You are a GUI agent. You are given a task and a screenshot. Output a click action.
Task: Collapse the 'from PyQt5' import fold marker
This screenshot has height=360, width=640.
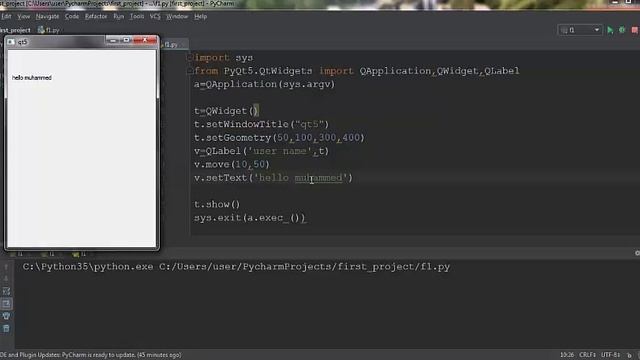[189, 71]
